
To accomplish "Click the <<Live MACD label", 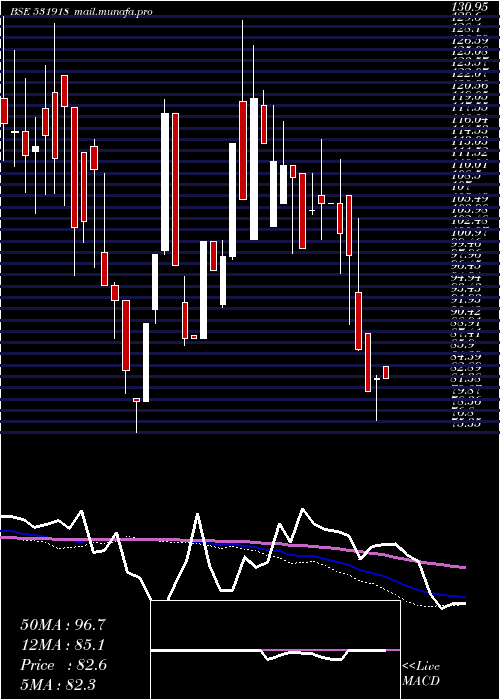I will click(x=421, y=674).
